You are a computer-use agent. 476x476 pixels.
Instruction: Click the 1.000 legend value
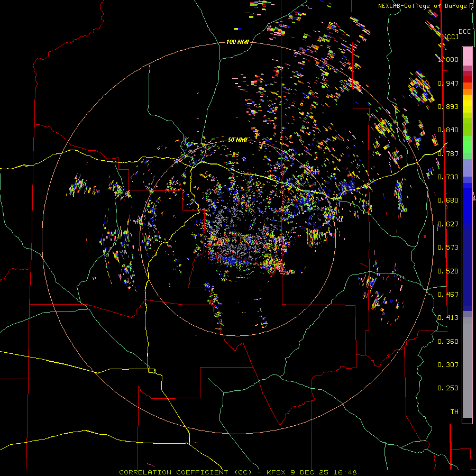(448, 59)
